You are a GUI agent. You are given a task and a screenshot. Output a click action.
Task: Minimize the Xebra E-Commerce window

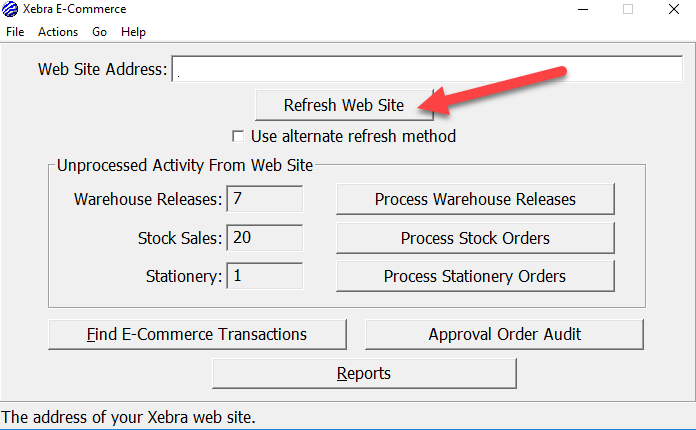[x=583, y=9]
